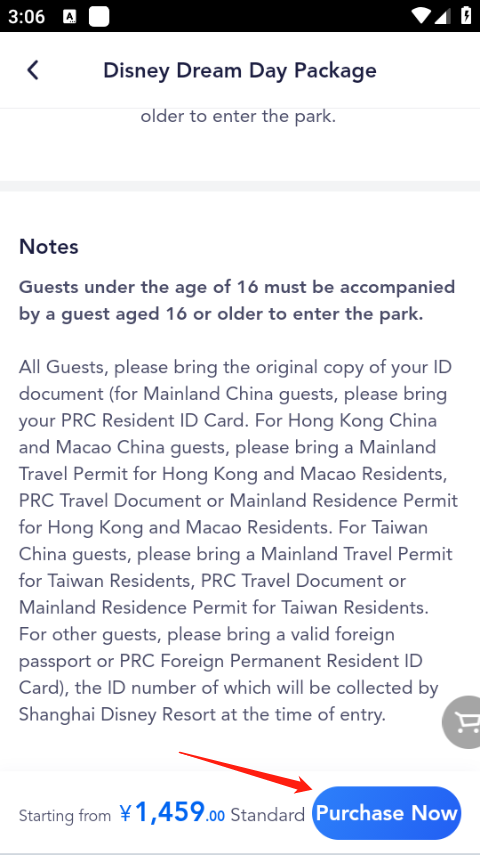Tap 'older to enter the park' text at top

[x=238, y=116]
